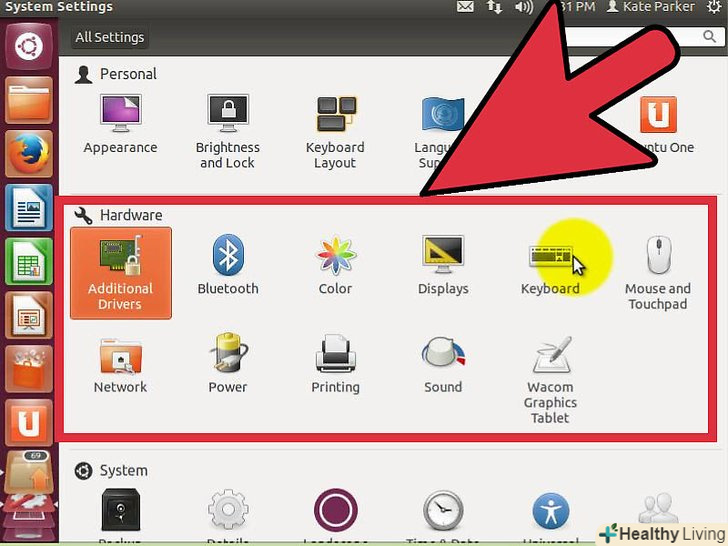728x546 pixels.
Task: Open Displays settings
Action: pos(443,265)
